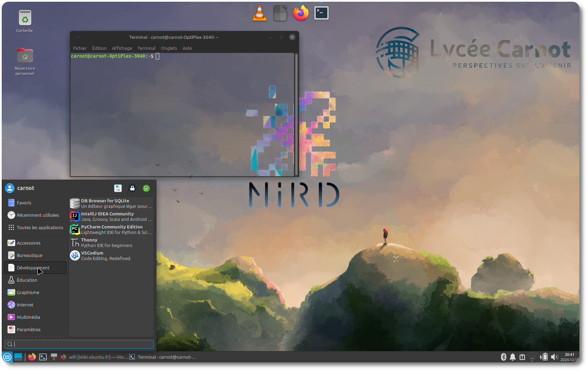Toggle Bluetooth from the system tray

pyautogui.click(x=503, y=357)
